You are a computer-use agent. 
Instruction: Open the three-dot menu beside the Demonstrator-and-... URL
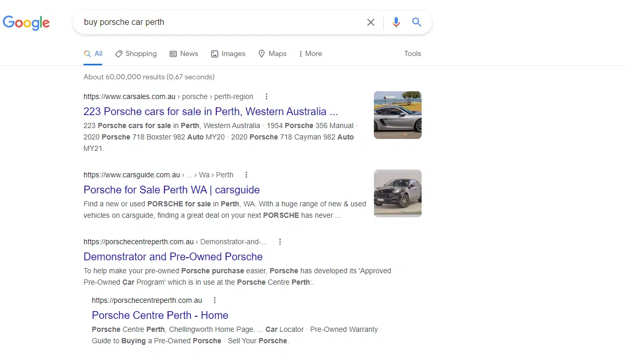[x=280, y=242]
